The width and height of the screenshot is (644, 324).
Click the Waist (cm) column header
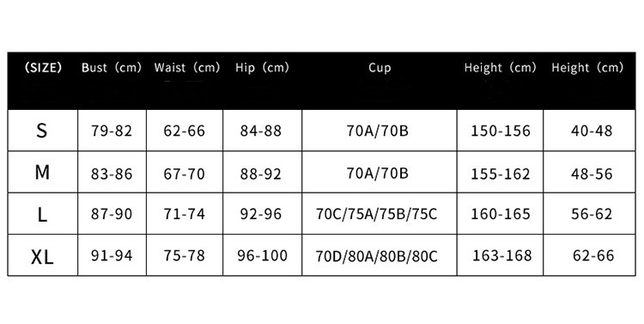coord(187,68)
